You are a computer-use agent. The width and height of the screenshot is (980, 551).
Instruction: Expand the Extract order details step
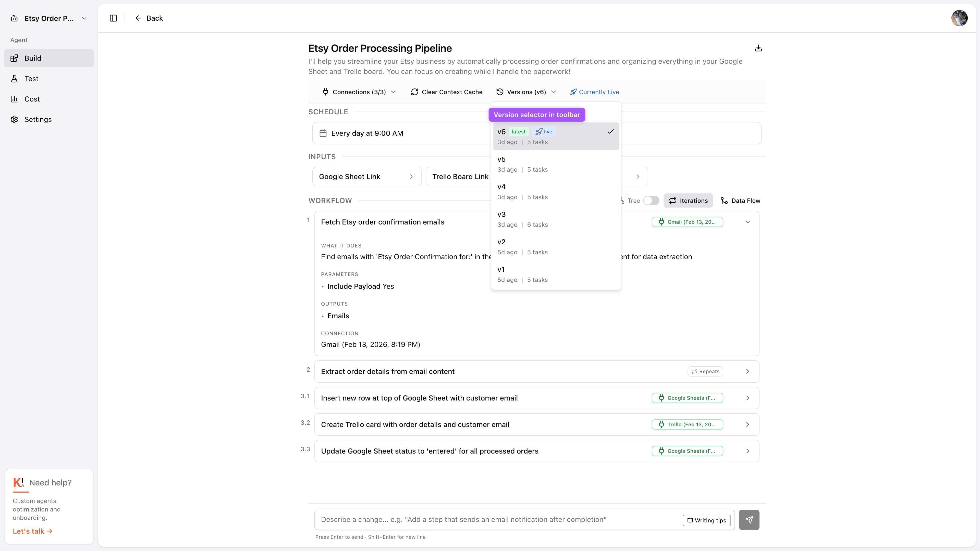coord(747,371)
